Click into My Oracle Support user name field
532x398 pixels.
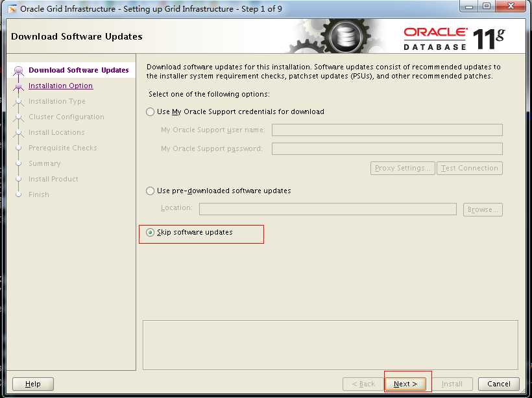(387, 130)
